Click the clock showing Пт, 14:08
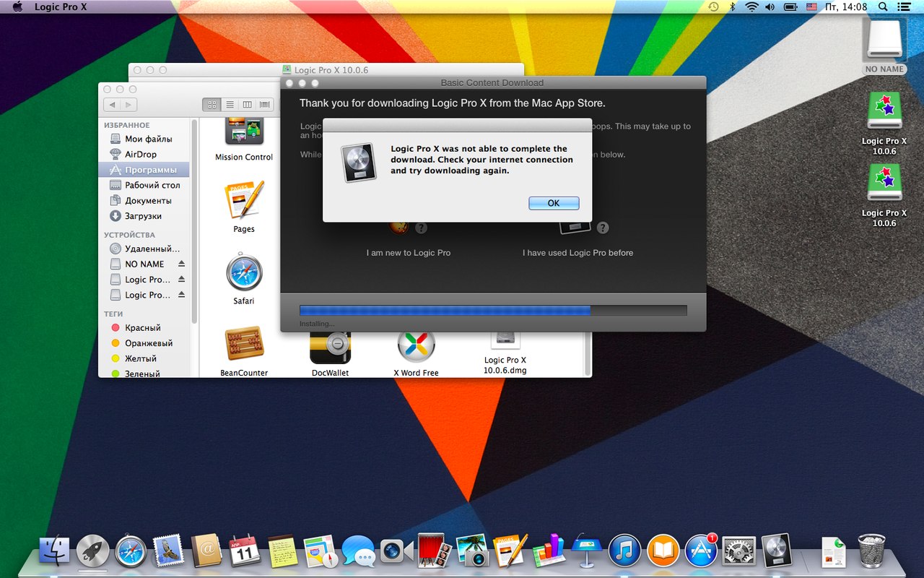Screen dimensions: 924x578 point(846,7)
